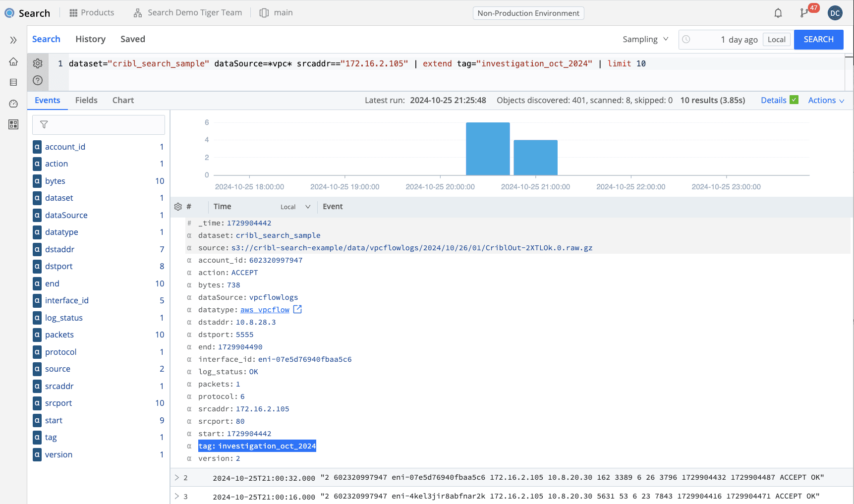Open the Sampling dropdown
The width and height of the screenshot is (854, 504).
pyautogui.click(x=645, y=40)
